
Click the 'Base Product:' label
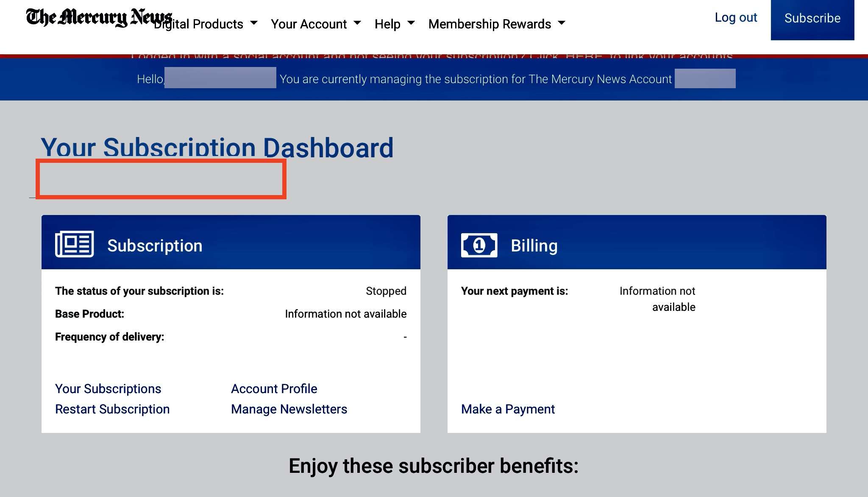tap(89, 314)
